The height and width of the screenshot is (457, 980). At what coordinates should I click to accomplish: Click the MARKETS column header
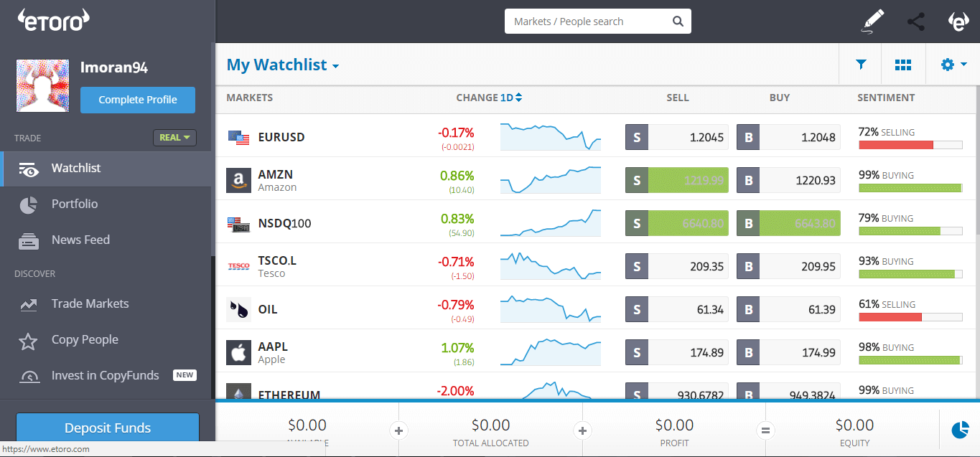(250, 98)
